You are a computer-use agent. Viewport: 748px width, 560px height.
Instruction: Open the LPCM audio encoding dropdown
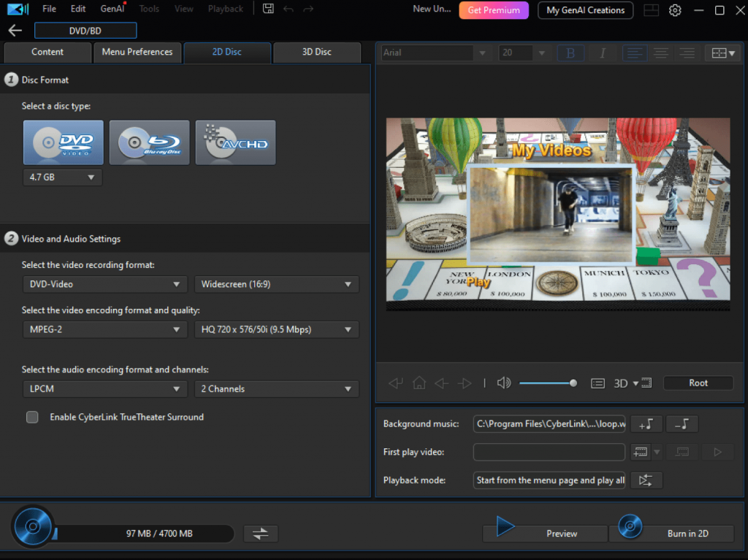104,389
